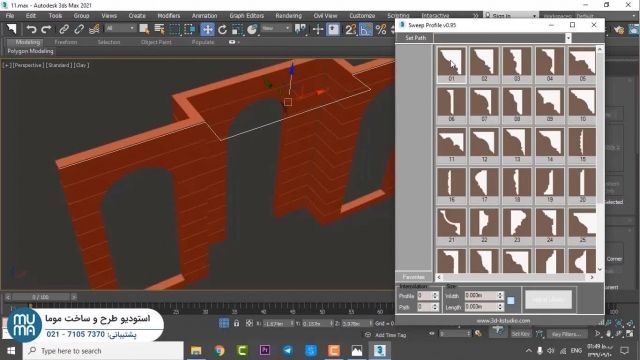Expand the main menu overflow chevron
Image resolution: width=640 pixels, height=360 pixels.
click(476, 16)
